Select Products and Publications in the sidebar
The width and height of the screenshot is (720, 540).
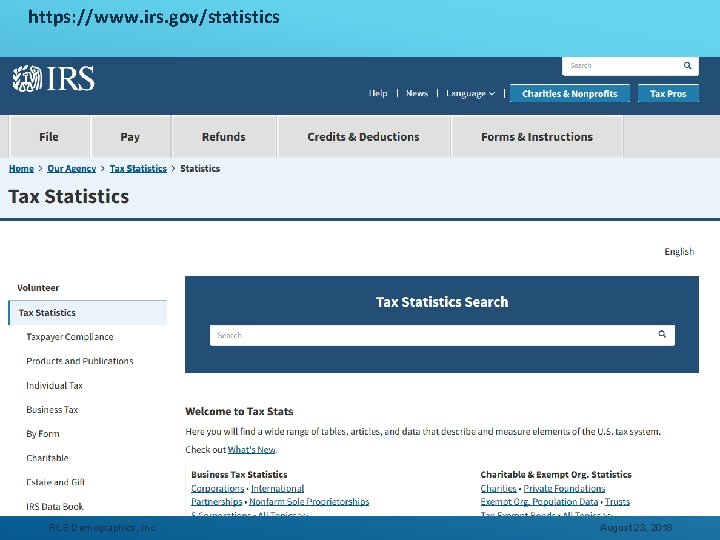click(x=80, y=361)
